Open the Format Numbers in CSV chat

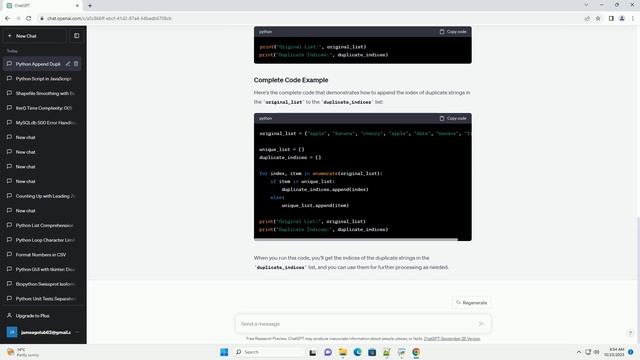(42, 255)
